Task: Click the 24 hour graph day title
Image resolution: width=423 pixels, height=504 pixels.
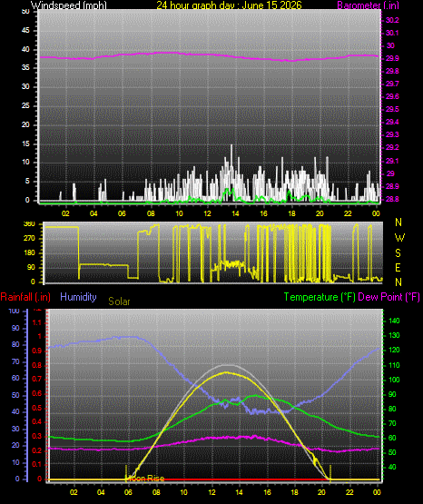Action: pyautogui.click(x=229, y=5)
